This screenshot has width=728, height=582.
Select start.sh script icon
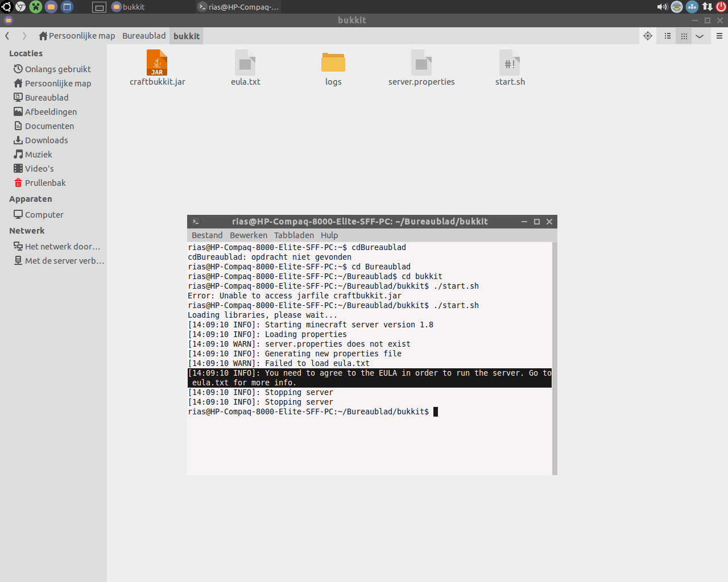510,63
